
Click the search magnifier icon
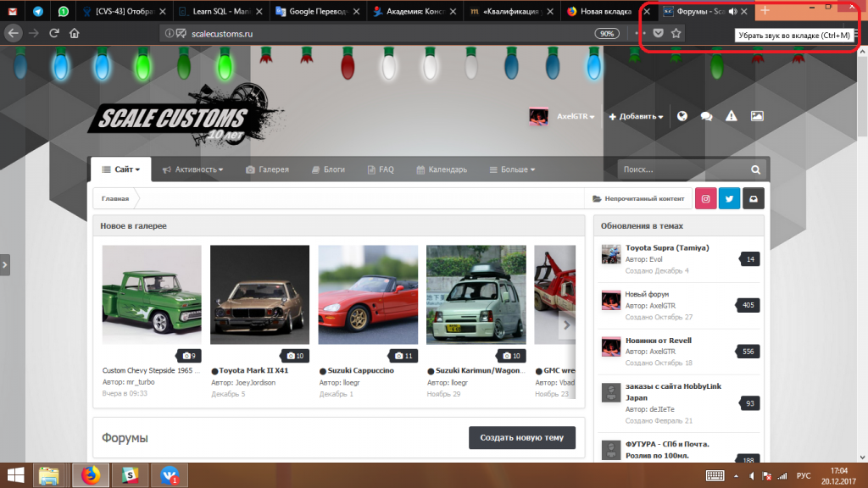(x=755, y=169)
